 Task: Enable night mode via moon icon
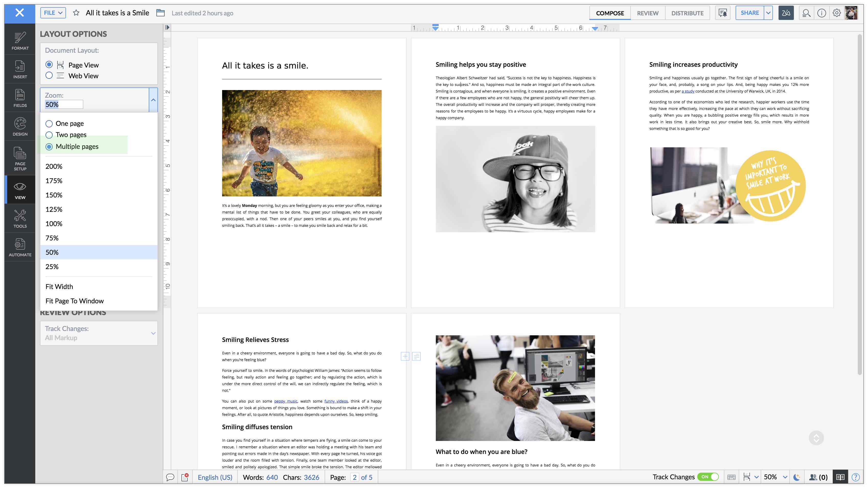[796, 477]
